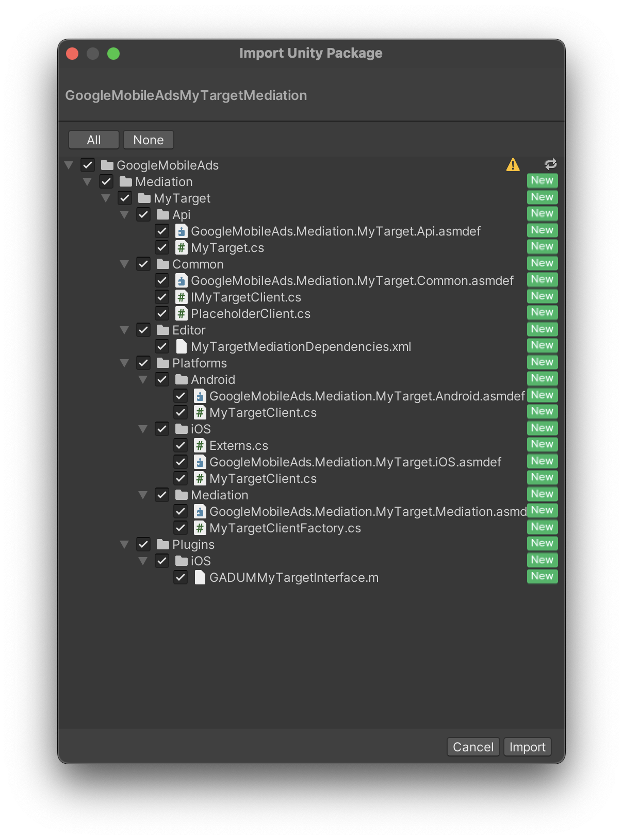The image size is (623, 840).
Task: Click the GoogleMobileAds root folder icon
Action: tap(107, 165)
